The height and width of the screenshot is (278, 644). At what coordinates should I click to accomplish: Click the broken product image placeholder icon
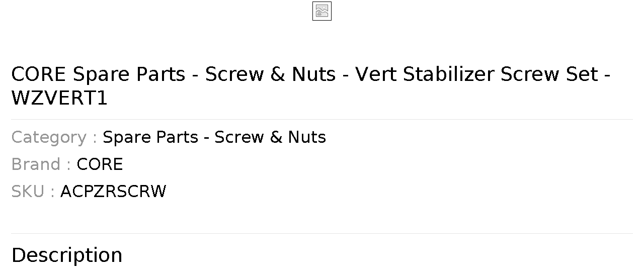(321, 11)
